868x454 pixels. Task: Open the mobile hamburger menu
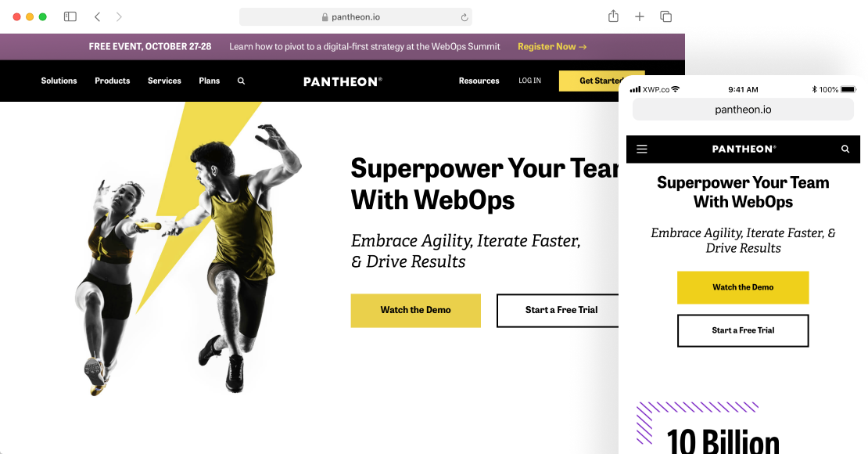[x=641, y=149]
